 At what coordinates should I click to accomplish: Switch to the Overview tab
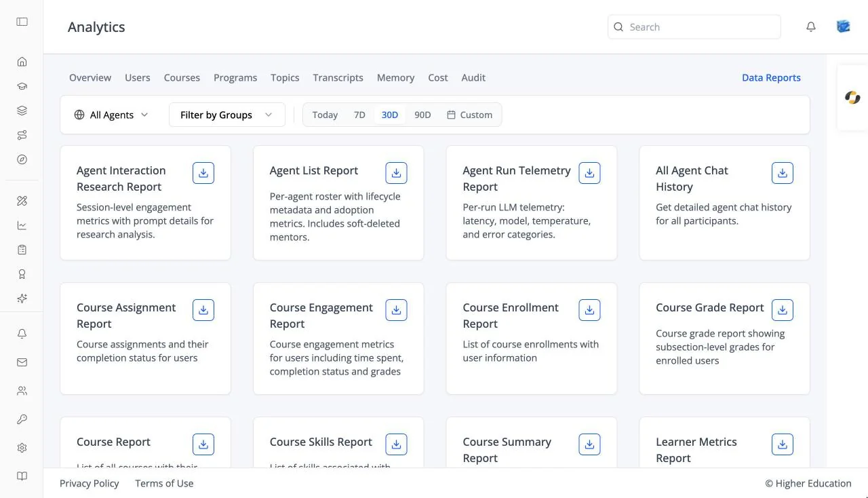point(90,78)
